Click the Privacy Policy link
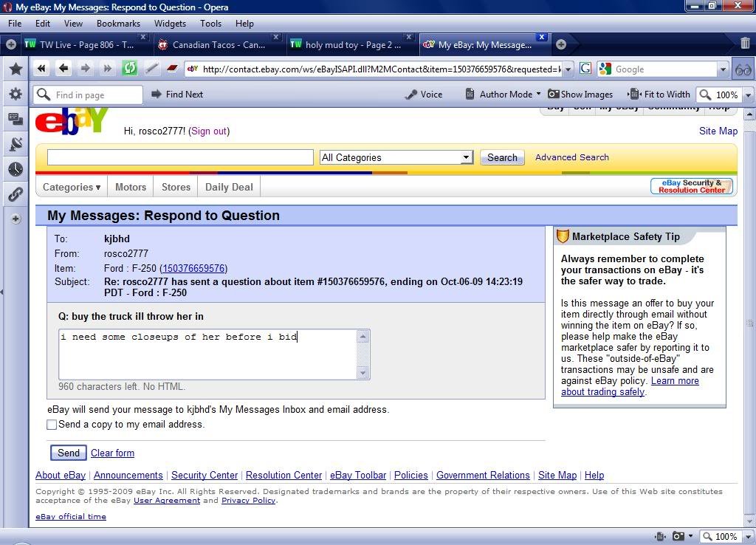 pyautogui.click(x=248, y=501)
